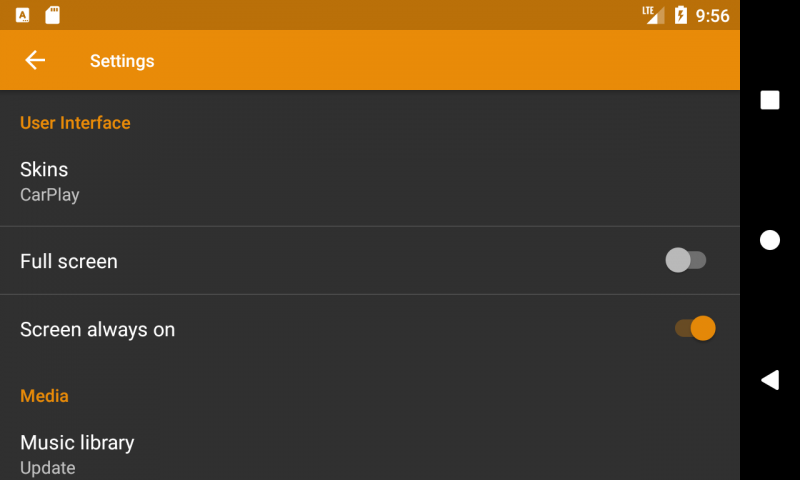Screen dimensions: 800x480
Task: Tap the Full screen label
Action: point(69,261)
